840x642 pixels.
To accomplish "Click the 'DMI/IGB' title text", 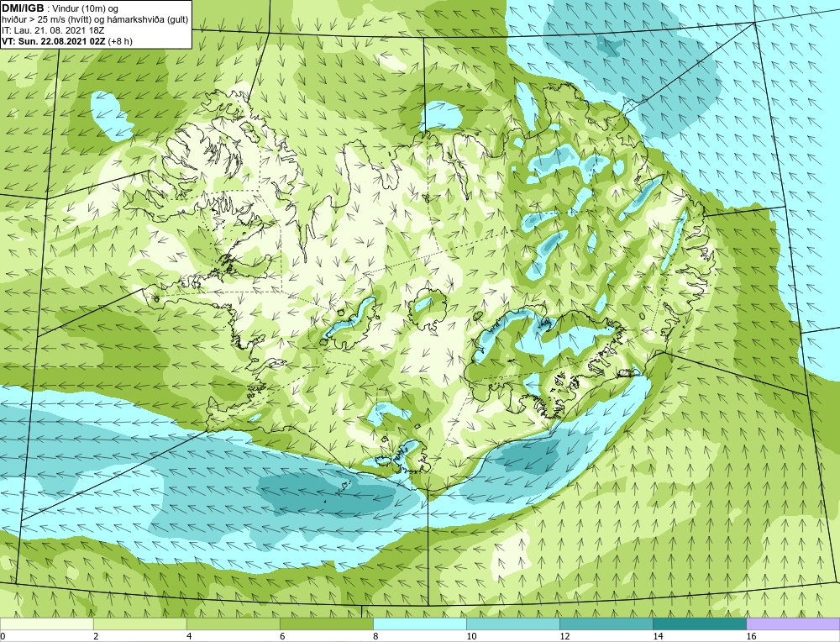I will [23, 8].
